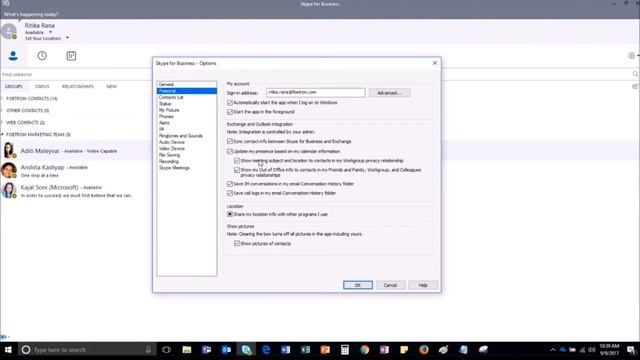Toggle Automatically start the app at Windows logon
640x360 pixels.
230,103
